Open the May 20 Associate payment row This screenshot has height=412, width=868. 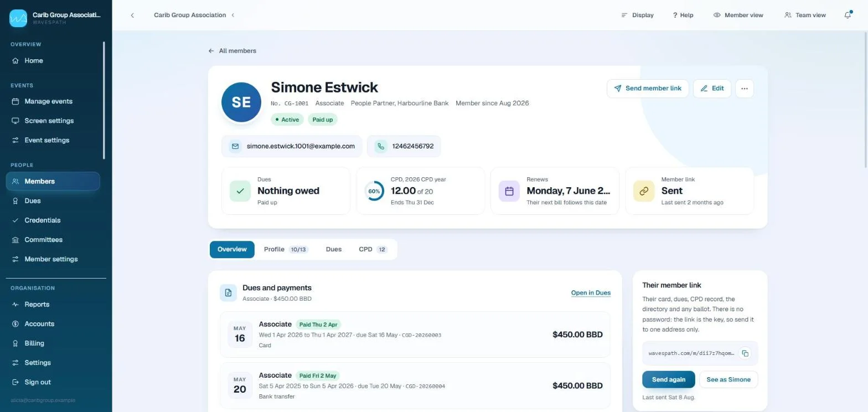(x=415, y=385)
